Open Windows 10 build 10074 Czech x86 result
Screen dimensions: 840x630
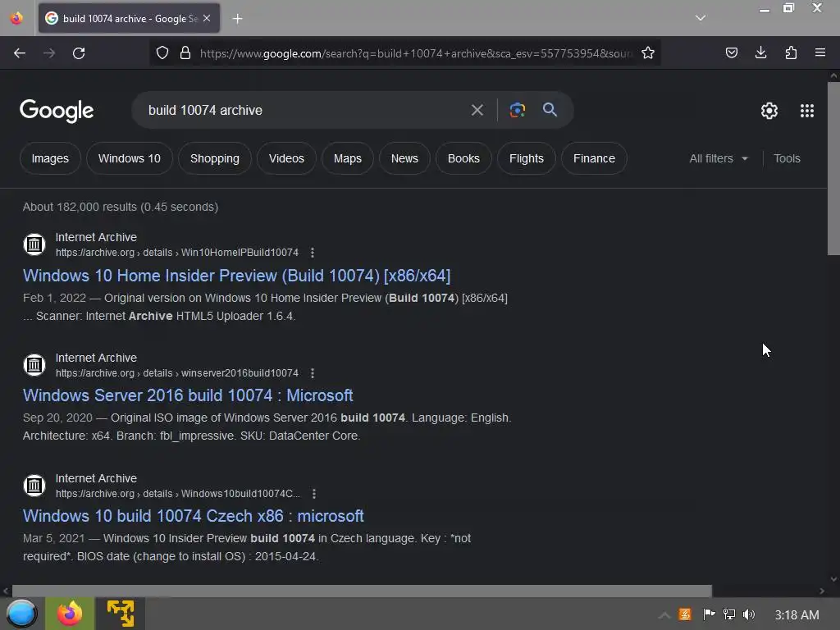tap(193, 516)
